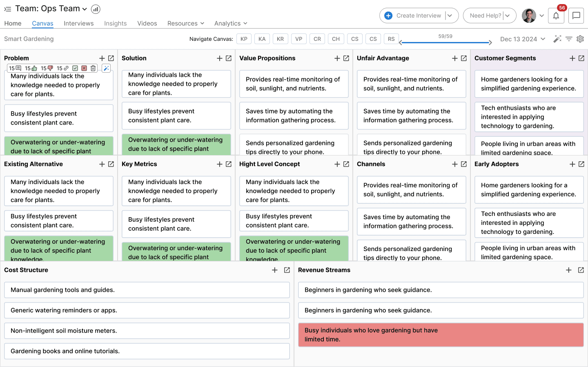Click the red reject box on Problem card

coord(84,68)
